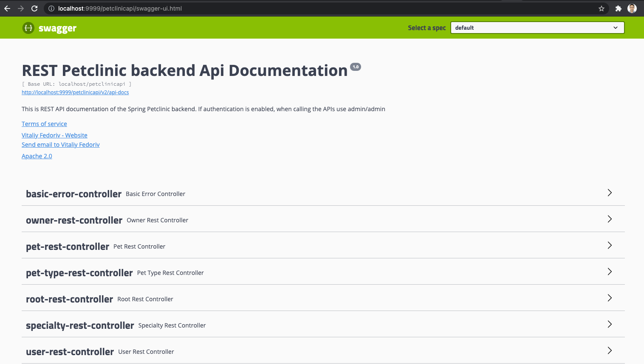The height and width of the screenshot is (364, 644).
Task: Click the swagger brand text
Action: pyautogui.click(x=57, y=28)
